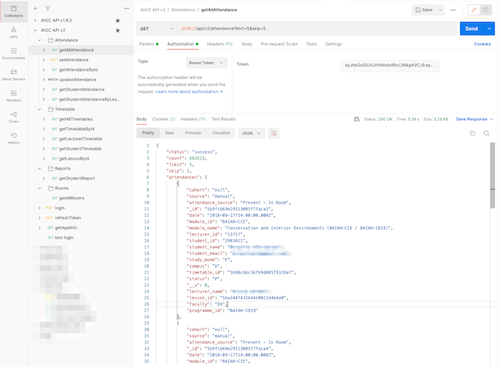Toggle star on AtGC API v1.8.2 collection

point(118,21)
